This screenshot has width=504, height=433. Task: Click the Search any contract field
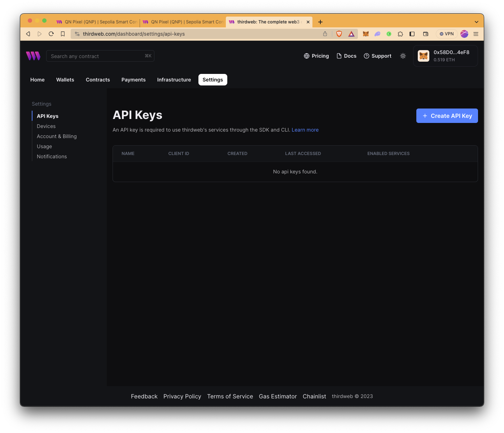coord(100,56)
